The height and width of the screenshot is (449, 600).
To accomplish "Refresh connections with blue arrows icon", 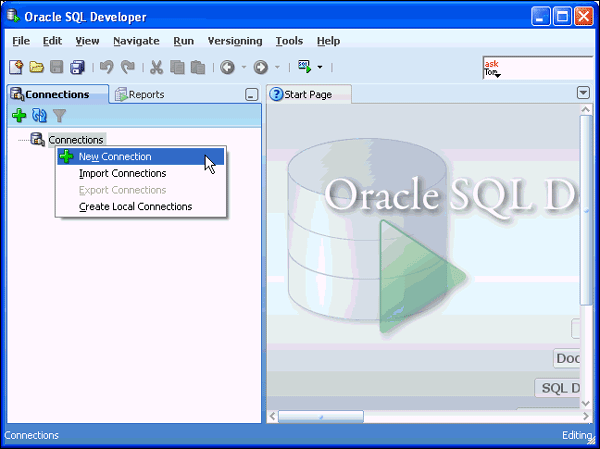I will pyautogui.click(x=39, y=115).
